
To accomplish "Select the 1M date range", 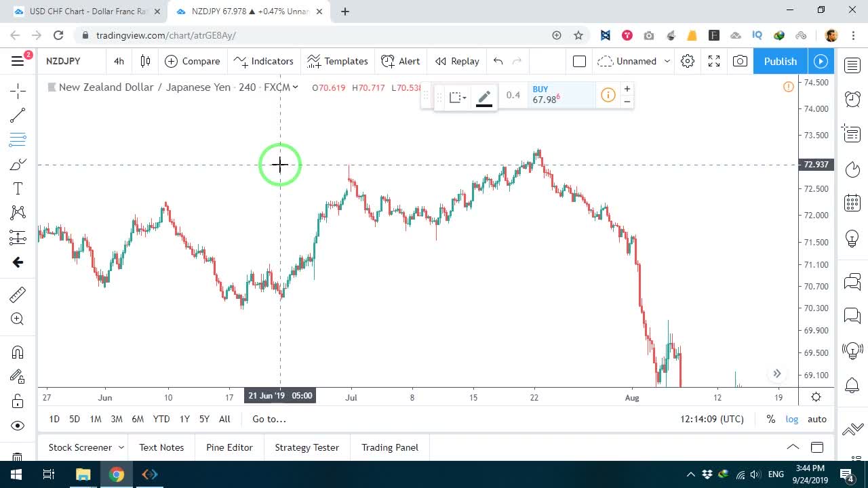I will [96, 419].
